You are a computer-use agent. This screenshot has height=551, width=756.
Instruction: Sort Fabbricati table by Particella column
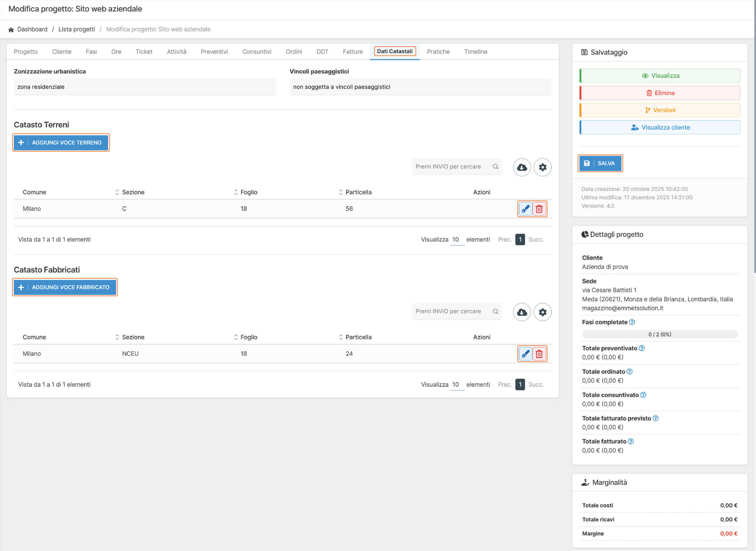coord(358,337)
